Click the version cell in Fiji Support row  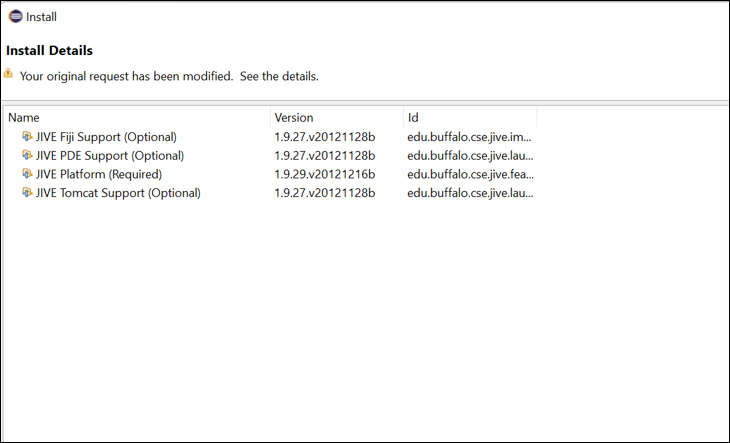(324, 137)
